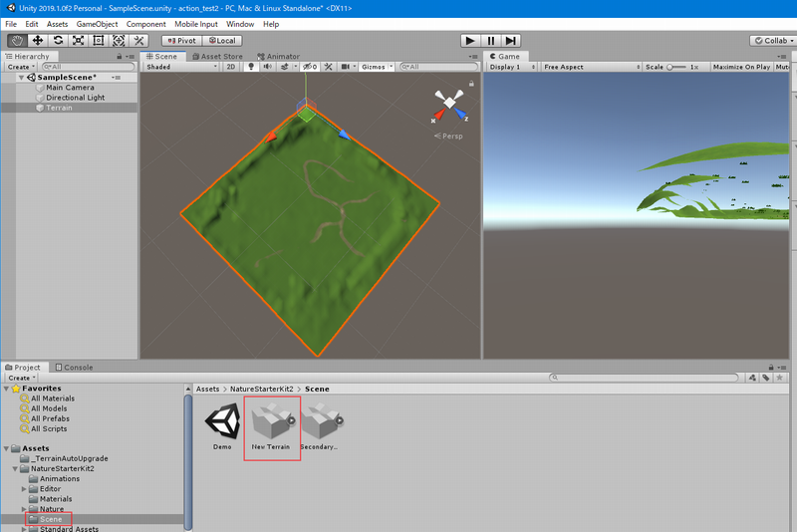Open the Component menu
Screen dimensions: 797x532
point(145,24)
